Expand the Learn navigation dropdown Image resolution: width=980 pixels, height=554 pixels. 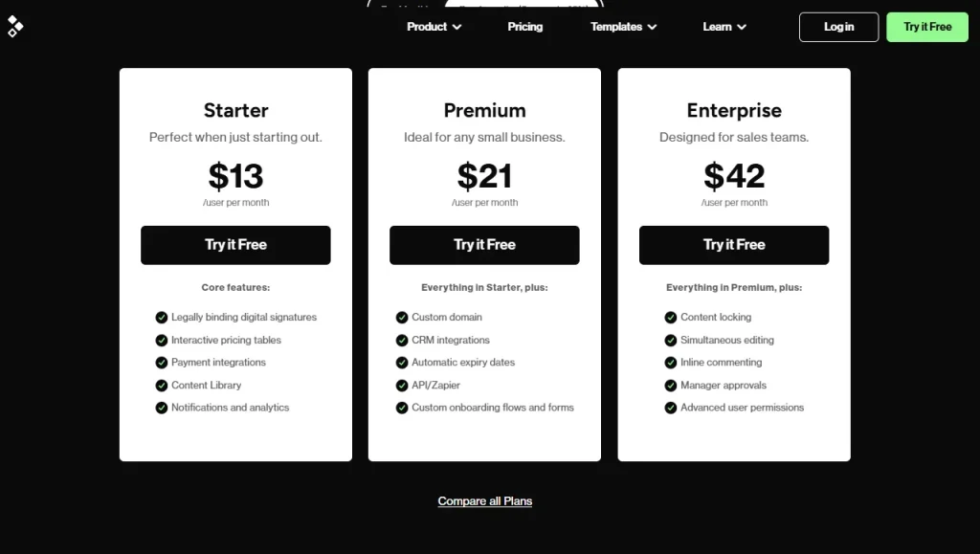pos(724,27)
